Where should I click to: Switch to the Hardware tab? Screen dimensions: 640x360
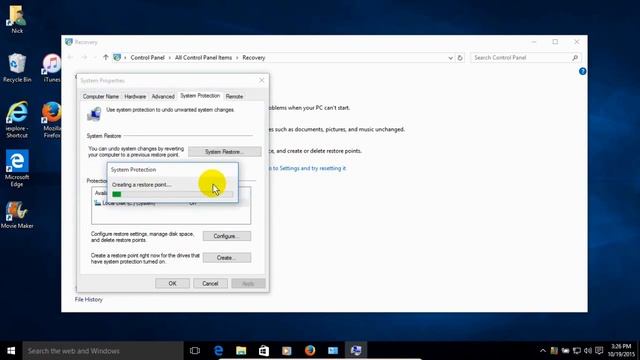click(x=135, y=96)
